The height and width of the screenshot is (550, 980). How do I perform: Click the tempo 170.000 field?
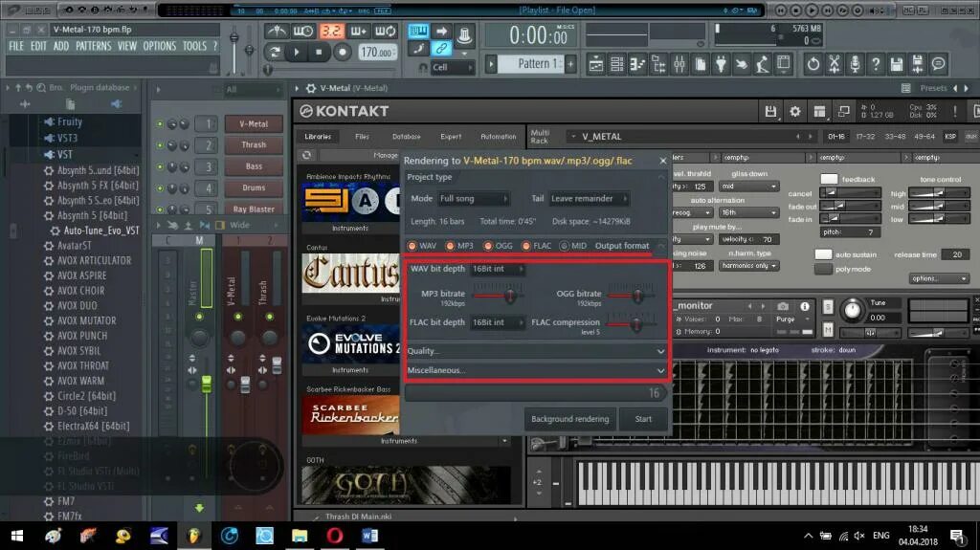377,53
